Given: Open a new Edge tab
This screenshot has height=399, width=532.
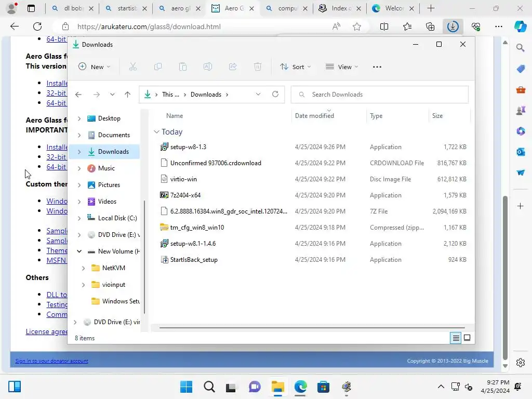Looking at the screenshot, I should click(431, 8).
